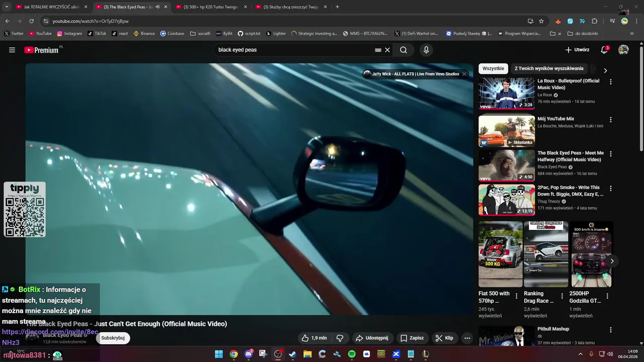Image resolution: width=644 pixels, height=362 pixels.
Task: Click the Subskrybuj button
Action: pyautogui.click(x=113, y=338)
